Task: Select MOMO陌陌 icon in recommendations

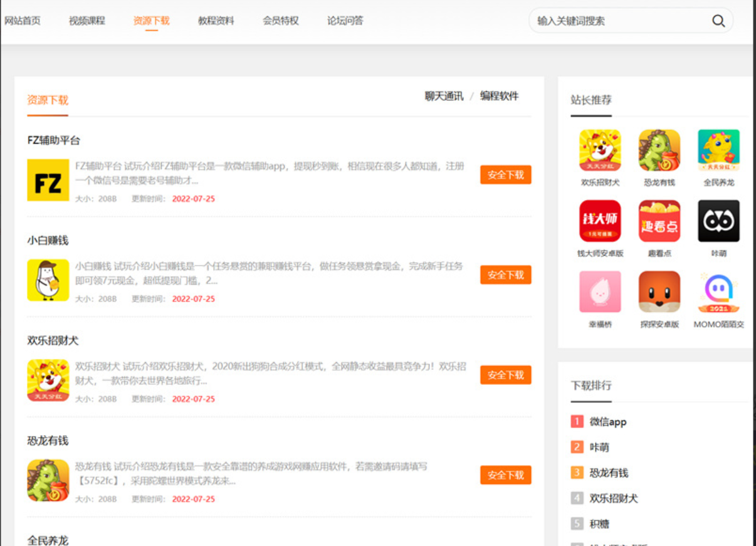Action: pyautogui.click(x=719, y=292)
